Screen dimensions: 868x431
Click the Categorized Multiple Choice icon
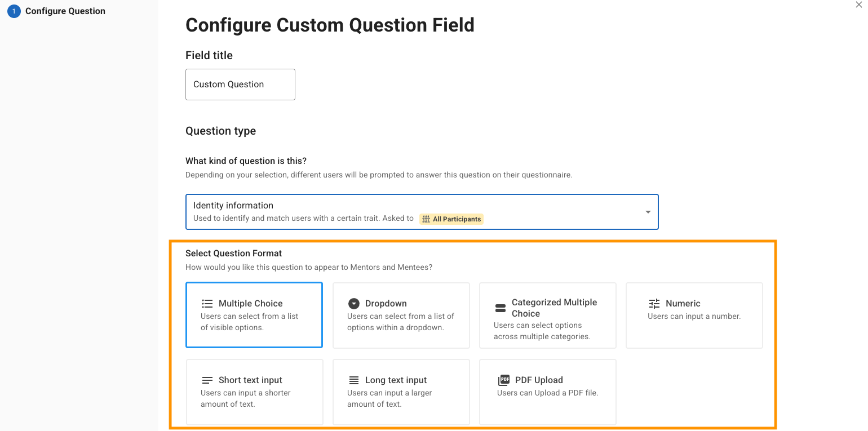click(500, 308)
